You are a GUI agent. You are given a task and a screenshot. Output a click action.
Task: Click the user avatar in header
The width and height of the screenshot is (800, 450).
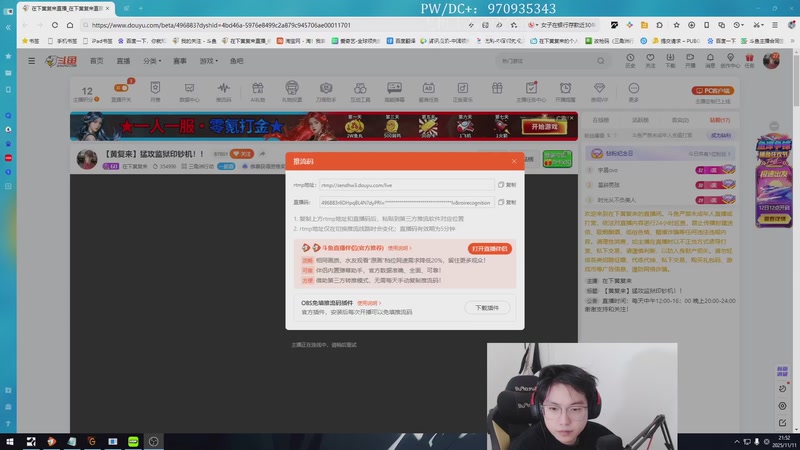pos(771,61)
